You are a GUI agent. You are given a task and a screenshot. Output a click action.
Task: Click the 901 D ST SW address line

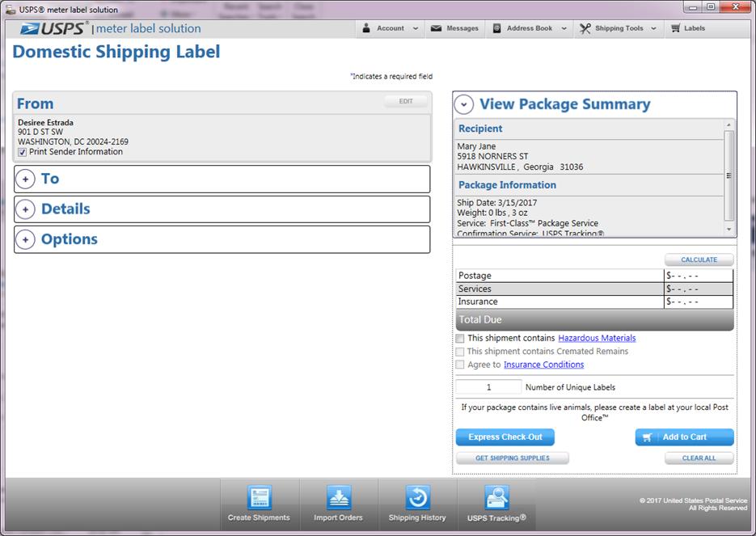pyautogui.click(x=40, y=132)
